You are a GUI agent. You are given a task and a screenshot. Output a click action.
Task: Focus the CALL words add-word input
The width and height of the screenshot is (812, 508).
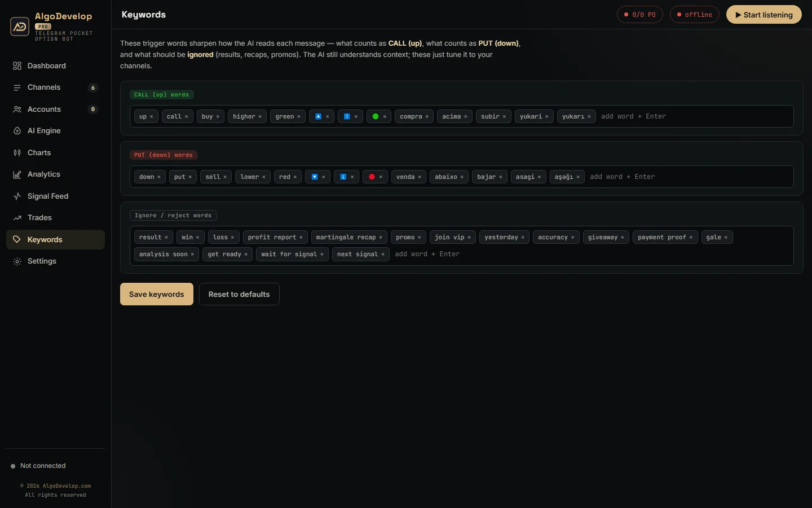[694, 117]
